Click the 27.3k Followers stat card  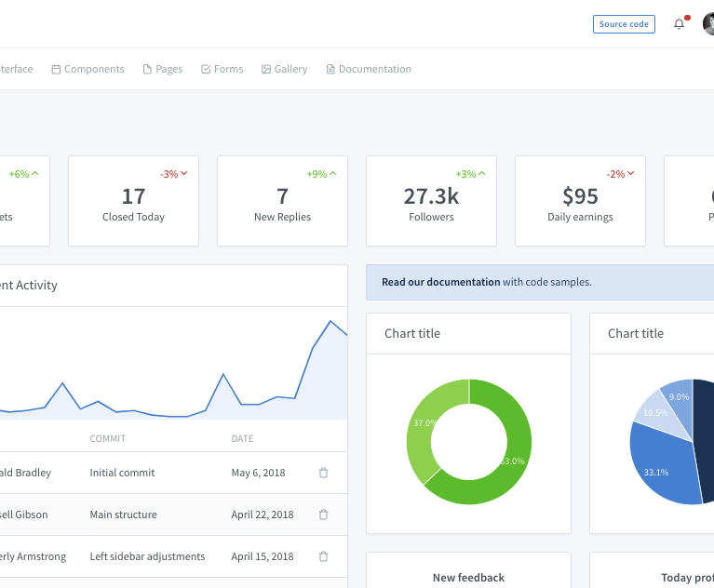pyautogui.click(x=431, y=201)
